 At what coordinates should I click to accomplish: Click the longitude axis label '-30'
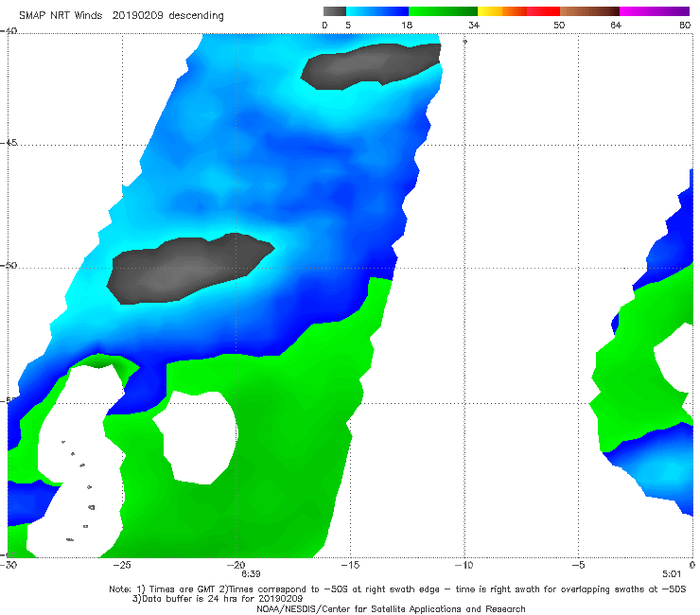tap(9, 565)
